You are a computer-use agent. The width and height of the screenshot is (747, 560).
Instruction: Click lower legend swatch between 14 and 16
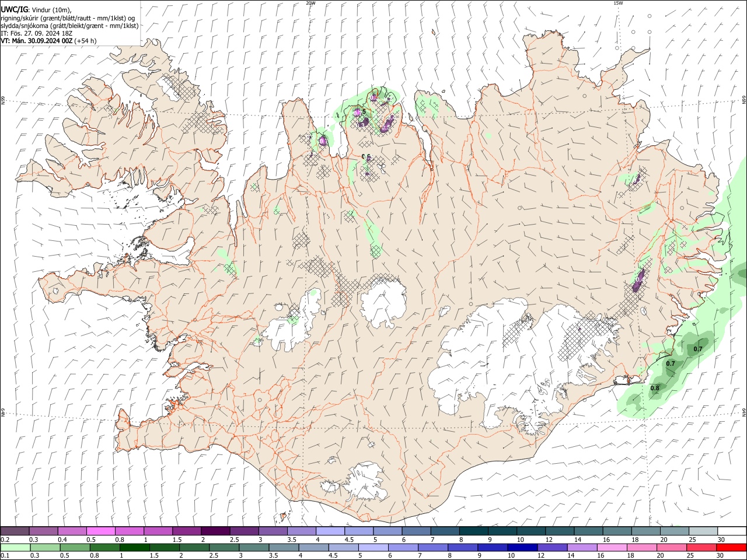pos(582,547)
